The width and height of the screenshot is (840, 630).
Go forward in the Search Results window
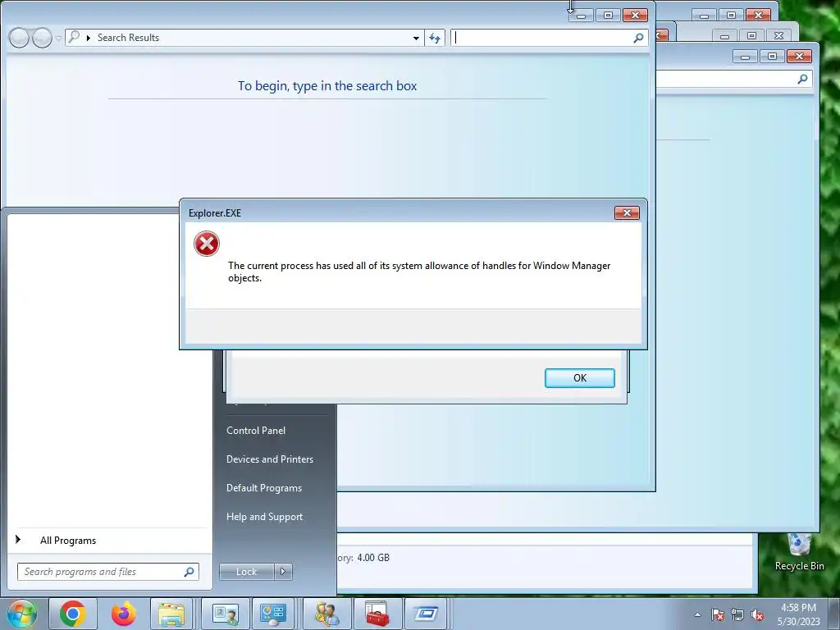[x=43, y=38]
